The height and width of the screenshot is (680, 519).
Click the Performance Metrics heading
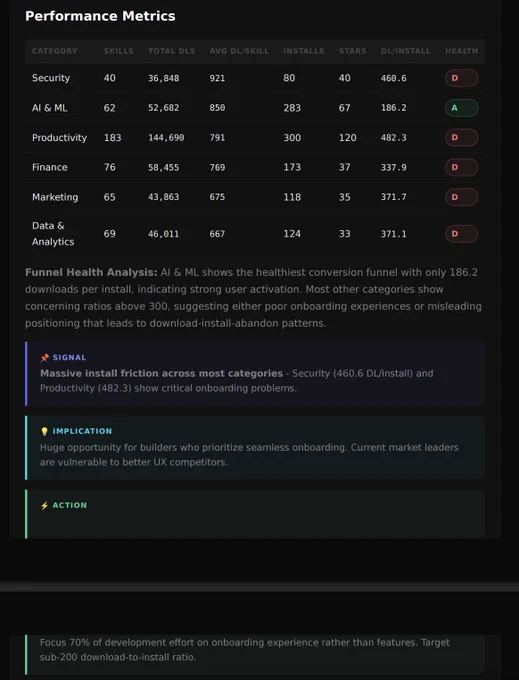coord(100,16)
